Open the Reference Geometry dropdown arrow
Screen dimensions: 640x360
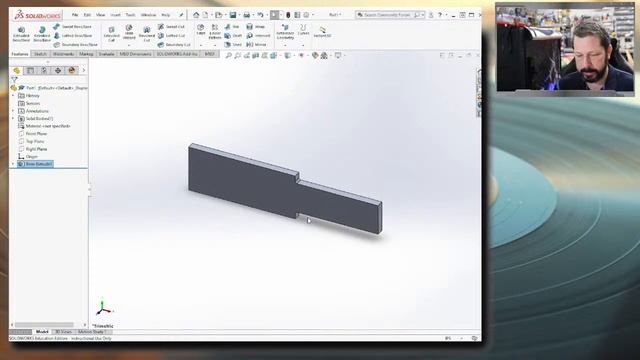[285, 45]
